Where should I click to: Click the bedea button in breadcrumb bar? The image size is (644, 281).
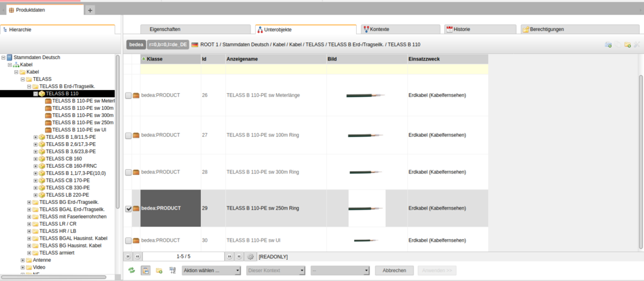click(135, 44)
